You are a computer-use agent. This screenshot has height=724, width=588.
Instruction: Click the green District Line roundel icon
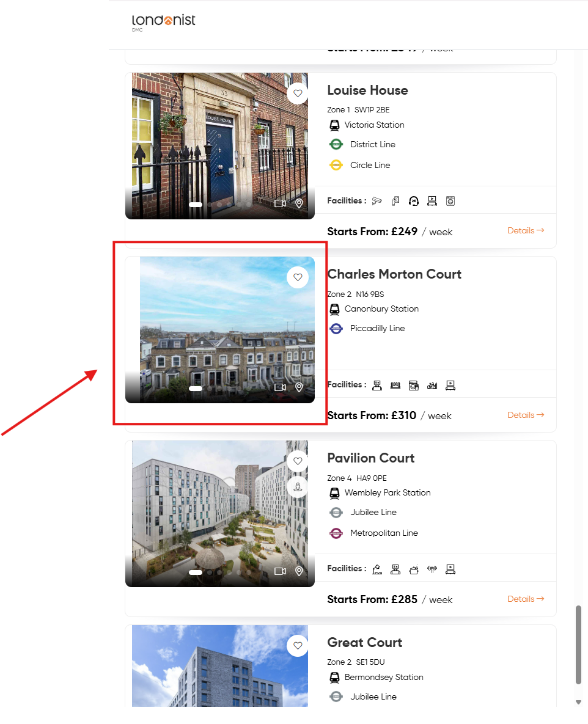coord(336,145)
